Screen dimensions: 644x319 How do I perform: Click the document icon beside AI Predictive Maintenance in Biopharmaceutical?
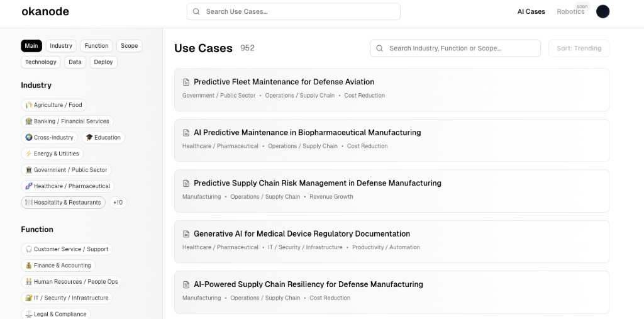click(186, 133)
